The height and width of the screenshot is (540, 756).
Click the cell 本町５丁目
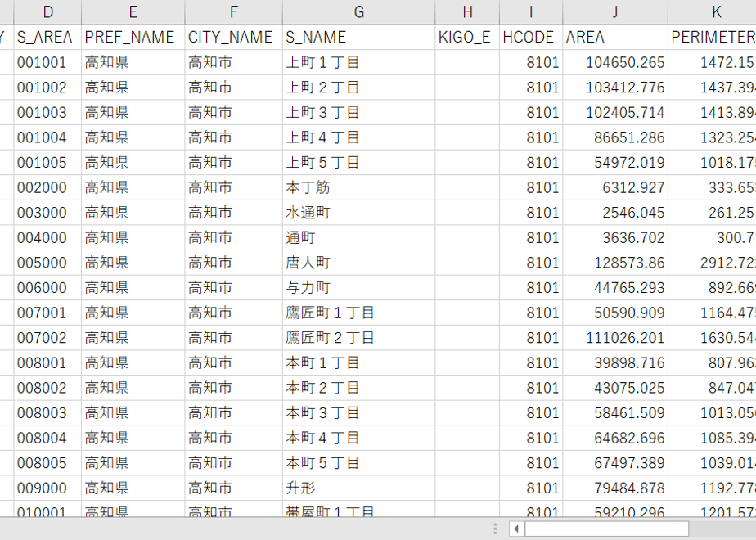pyautogui.click(x=358, y=463)
